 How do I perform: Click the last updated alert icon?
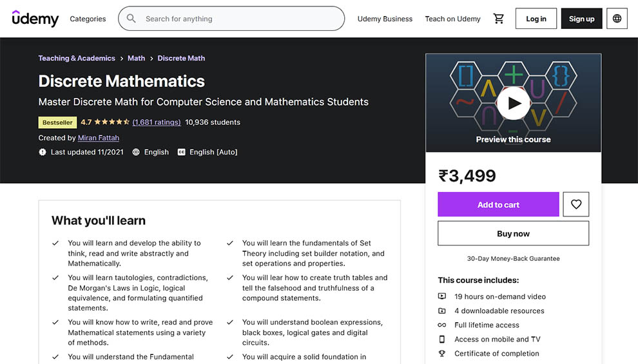pos(43,152)
